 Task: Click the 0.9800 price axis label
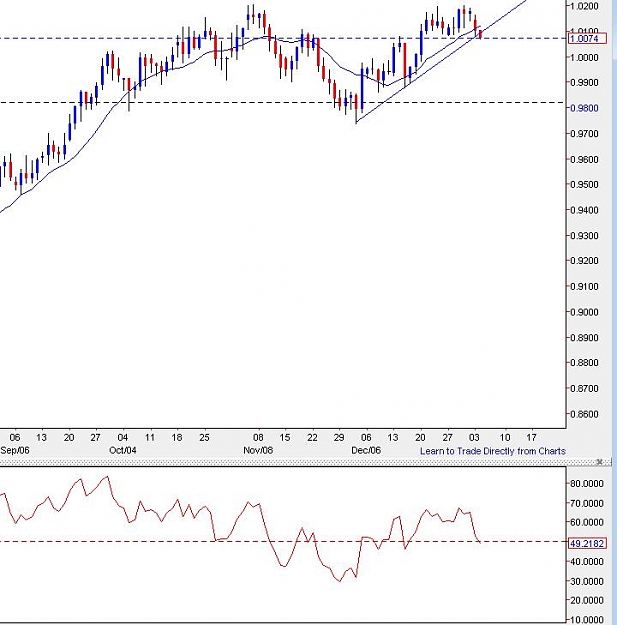pyautogui.click(x=584, y=108)
